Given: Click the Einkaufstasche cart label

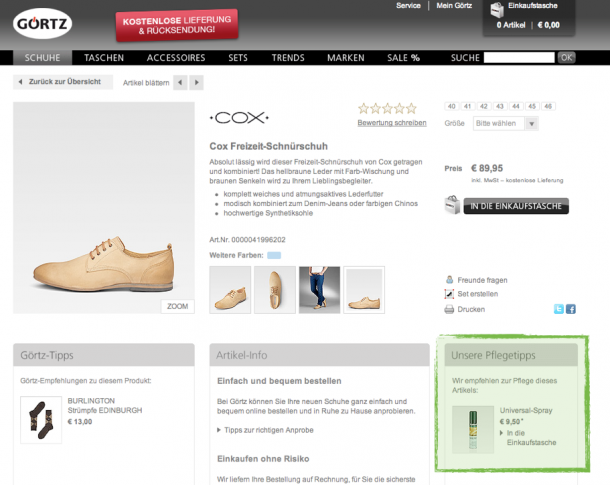Looking at the screenshot, I should point(533,6).
